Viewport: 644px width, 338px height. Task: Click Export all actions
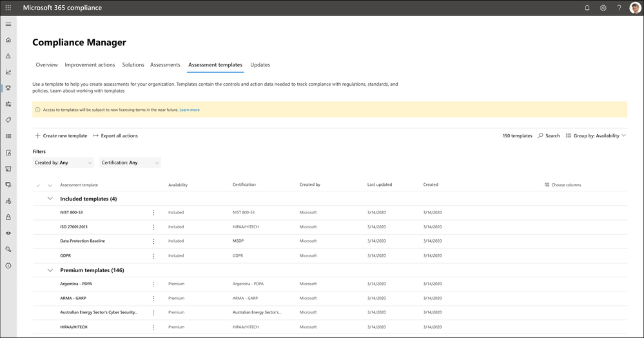(115, 135)
